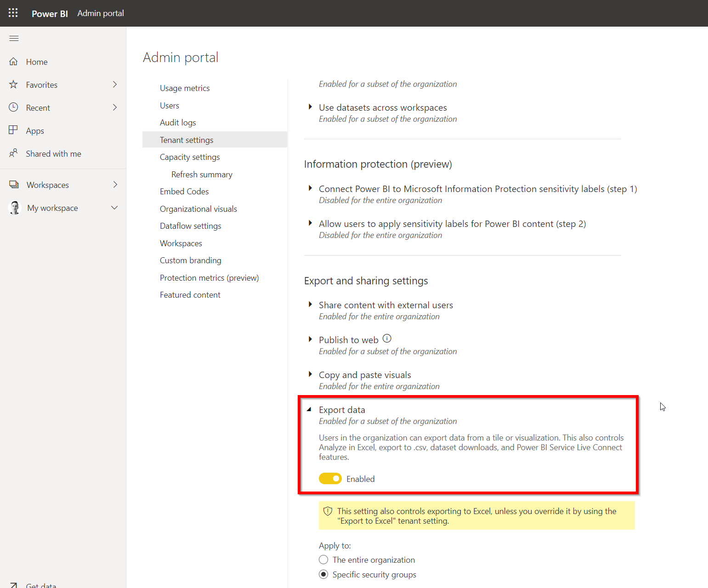Click the Get data arrow icon

(14, 585)
